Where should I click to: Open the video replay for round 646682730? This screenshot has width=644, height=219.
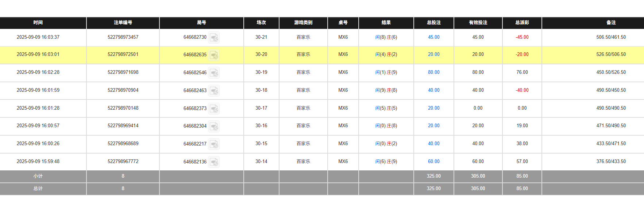pyautogui.click(x=215, y=38)
